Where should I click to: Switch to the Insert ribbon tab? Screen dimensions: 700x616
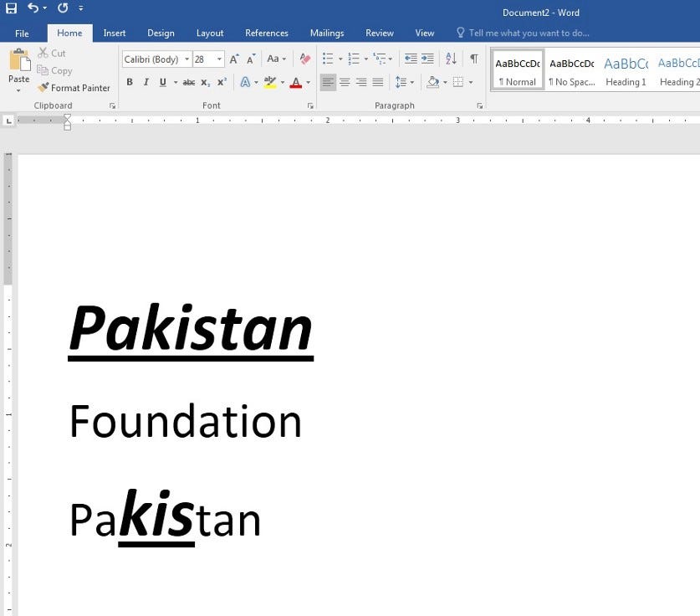[x=114, y=33]
